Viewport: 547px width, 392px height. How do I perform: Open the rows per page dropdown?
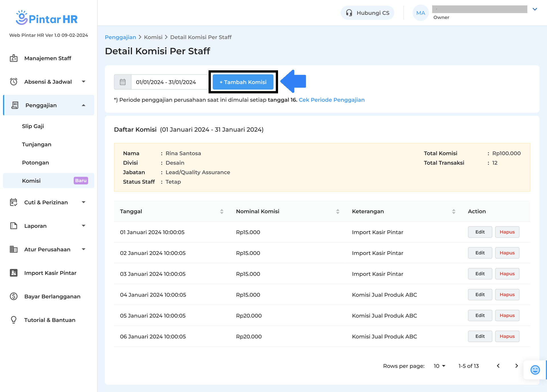coord(439,366)
